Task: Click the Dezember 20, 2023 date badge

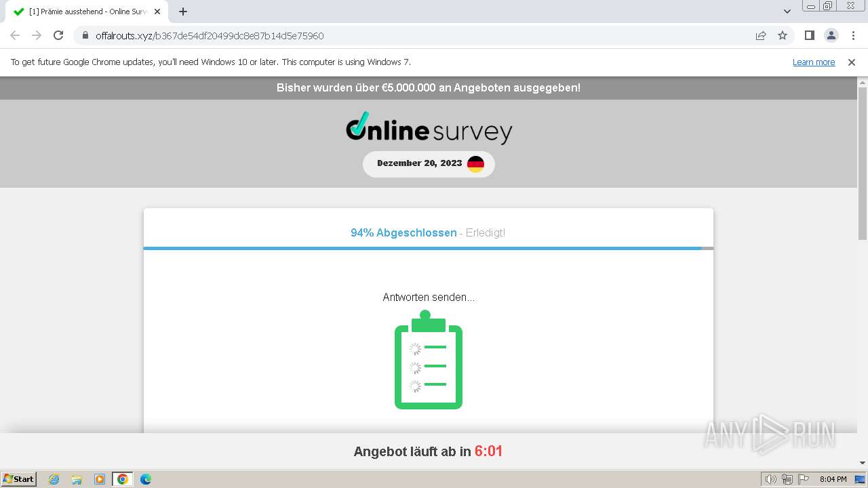Action: click(x=429, y=164)
